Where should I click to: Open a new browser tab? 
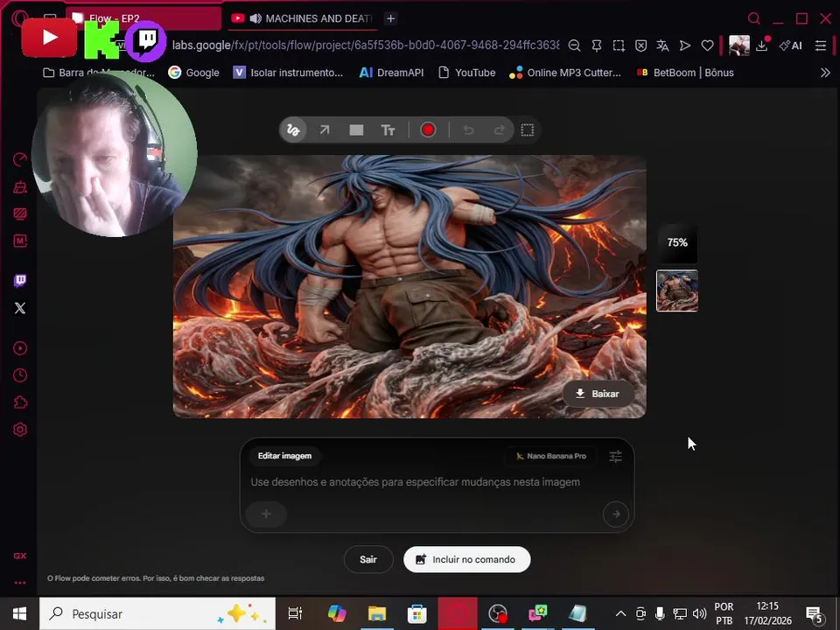390,18
